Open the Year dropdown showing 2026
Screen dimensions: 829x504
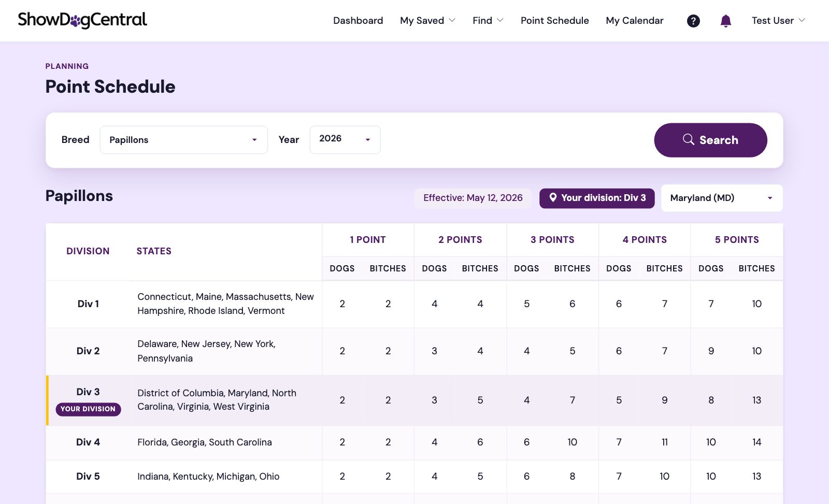point(345,140)
